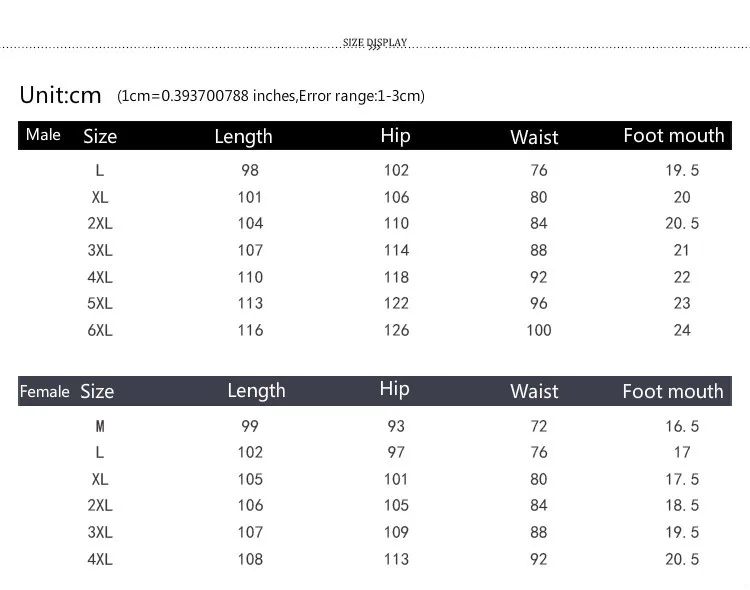This screenshot has width=750, height=590.
Task: Click the Female label in gray header
Action: 44,391
